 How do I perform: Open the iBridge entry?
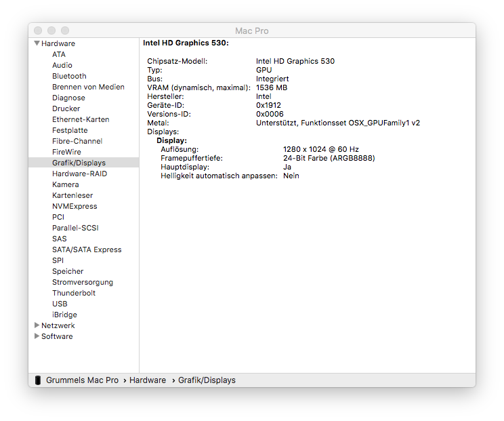click(64, 315)
